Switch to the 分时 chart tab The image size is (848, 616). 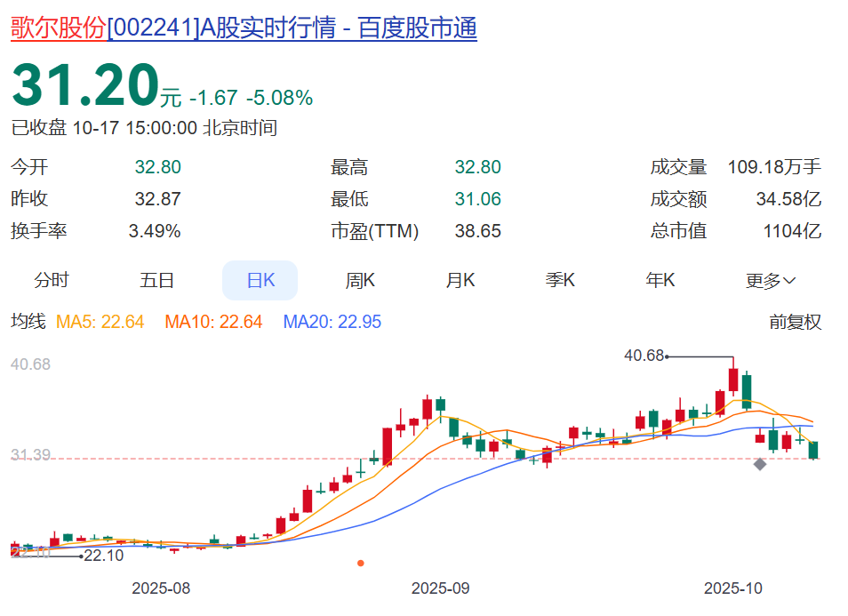(x=52, y=279)
